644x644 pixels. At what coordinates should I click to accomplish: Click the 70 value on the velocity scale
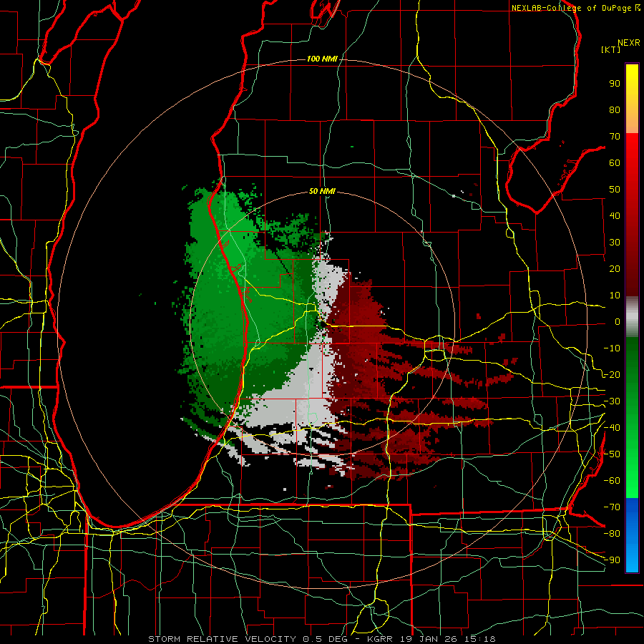[x=615, y=137]
